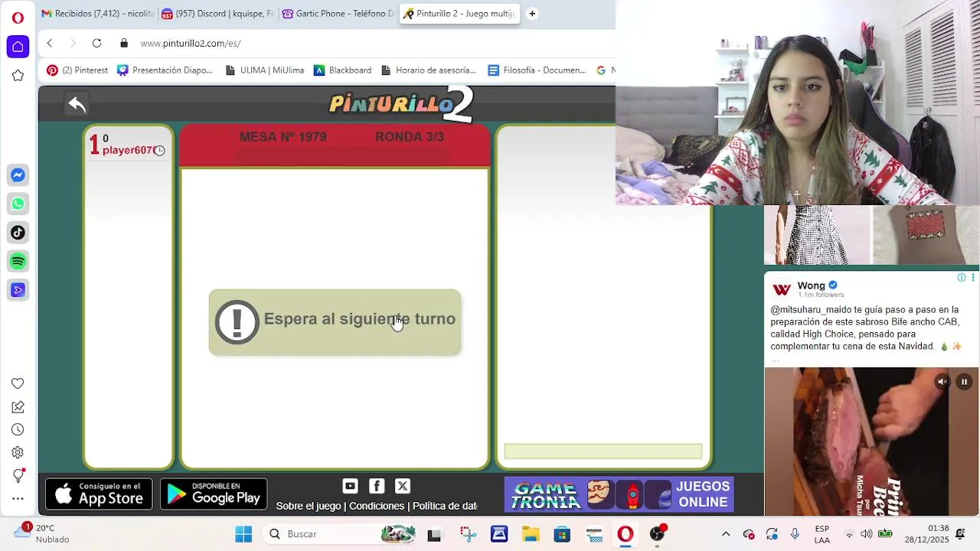Unmute the Wong video ad
The height and width of the screenshot is (551, 980).
click(x=942, y=382)
